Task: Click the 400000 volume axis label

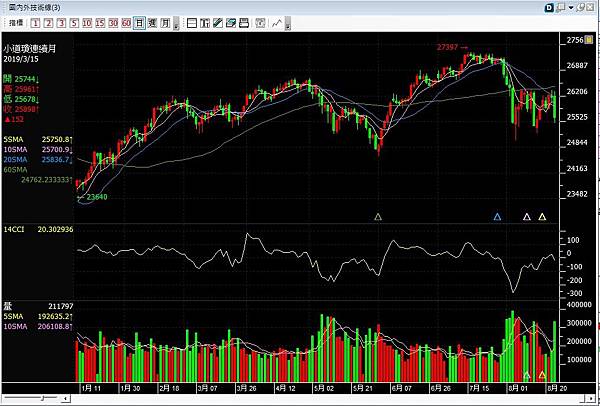Action: (578, 305)
